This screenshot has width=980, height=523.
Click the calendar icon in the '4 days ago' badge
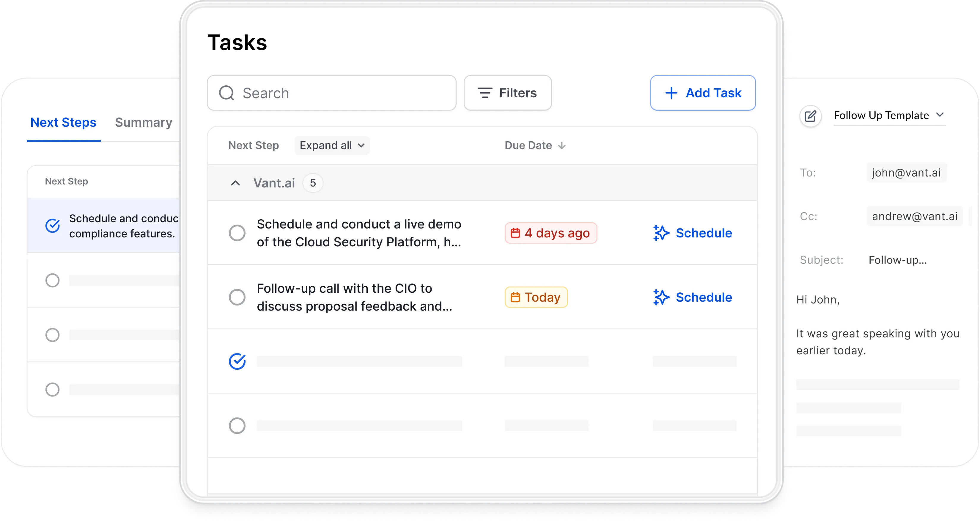(x=515, y=233)
